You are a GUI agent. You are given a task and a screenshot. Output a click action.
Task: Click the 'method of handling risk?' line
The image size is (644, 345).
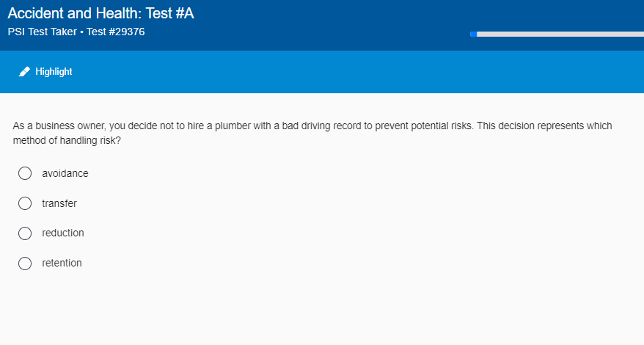(x=67, y=139)
